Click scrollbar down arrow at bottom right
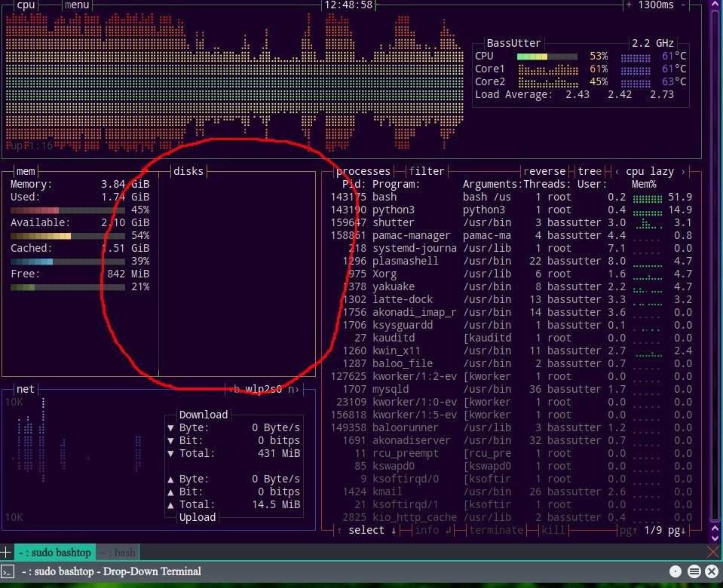The height and width of the screenshot is (588, 723). click(x=715, y=537)
